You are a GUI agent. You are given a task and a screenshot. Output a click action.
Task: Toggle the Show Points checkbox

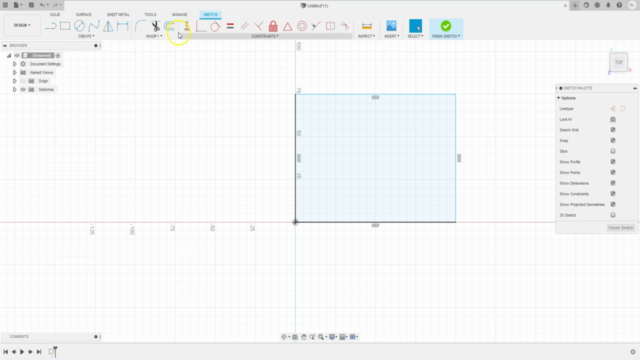tap(613, 172)
